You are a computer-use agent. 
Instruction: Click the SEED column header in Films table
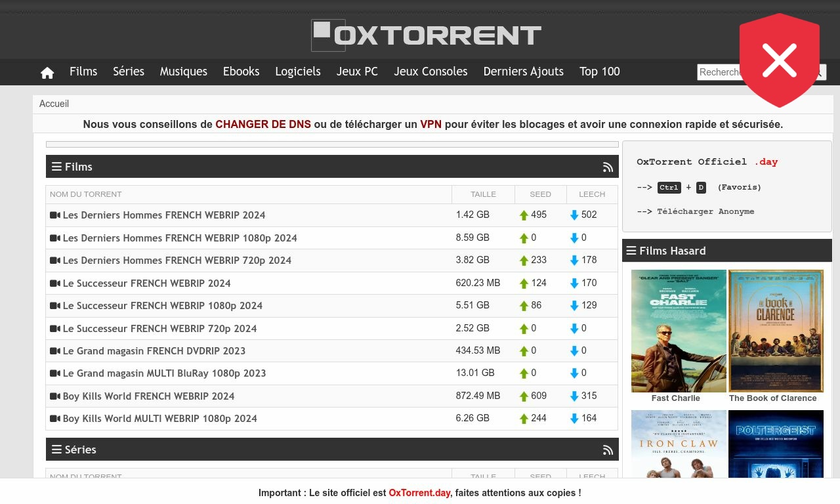tap(541, 194)
